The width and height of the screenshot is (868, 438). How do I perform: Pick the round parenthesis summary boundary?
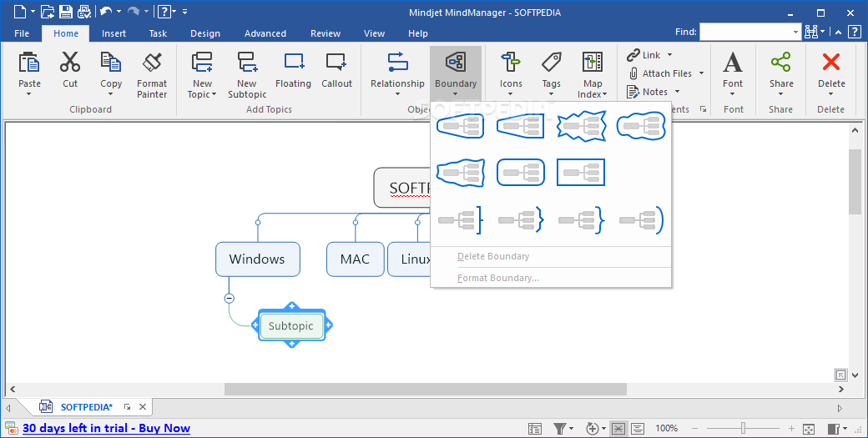tap(641, 220)
